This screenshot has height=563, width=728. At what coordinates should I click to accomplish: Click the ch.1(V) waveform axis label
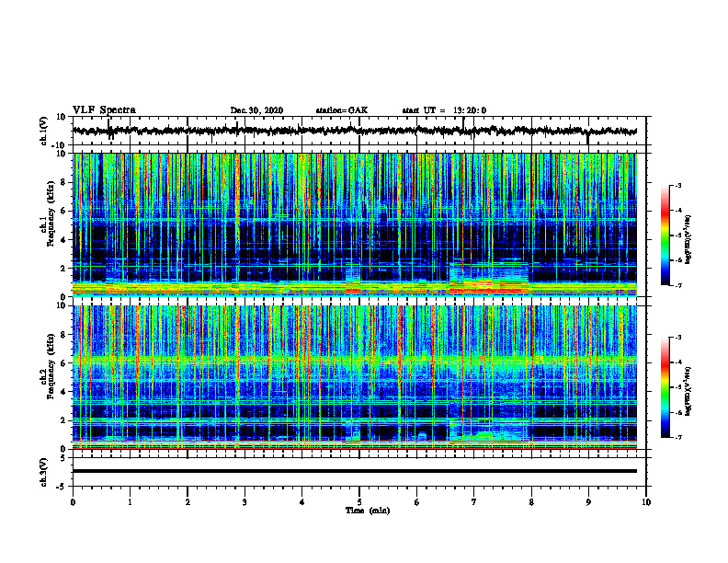point(44,131)
